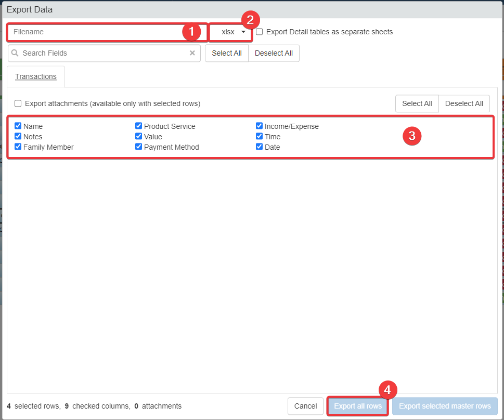Image resolution: width=504 pixels, height=420 pixels.
Task: Switch to the Transactions tab
Action: pos(36,76)
